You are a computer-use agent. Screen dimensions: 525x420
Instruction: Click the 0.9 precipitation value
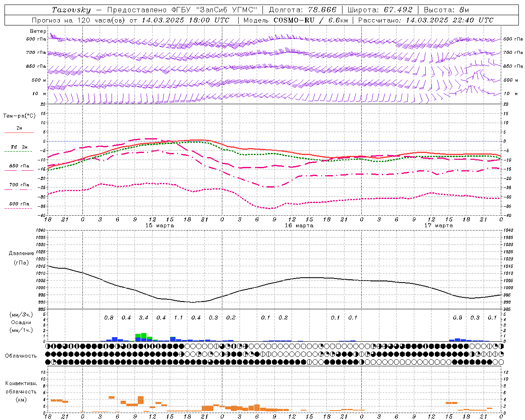click(457, 318)
